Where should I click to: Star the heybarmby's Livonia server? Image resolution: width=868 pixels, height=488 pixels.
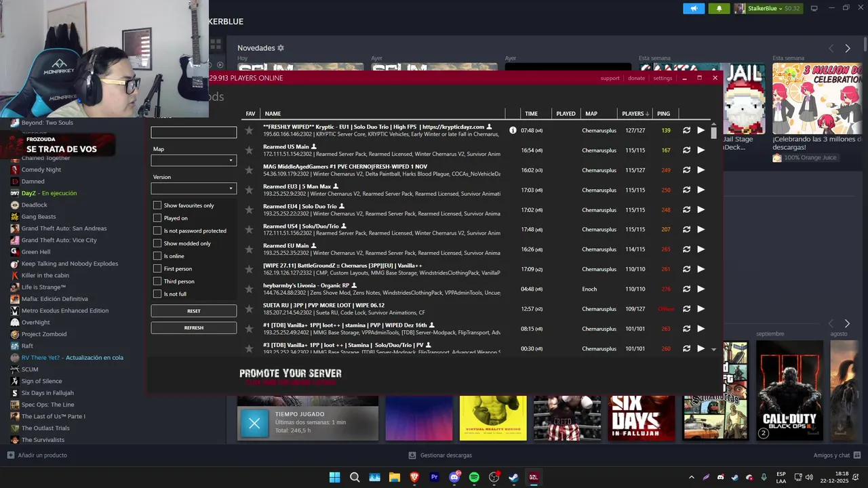249,289
